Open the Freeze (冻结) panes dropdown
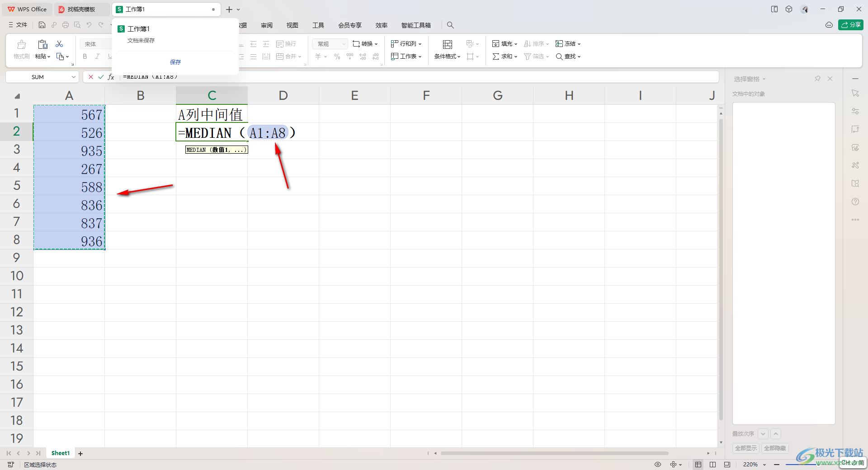This screenshot has height=470, width=868. (568, 44)
